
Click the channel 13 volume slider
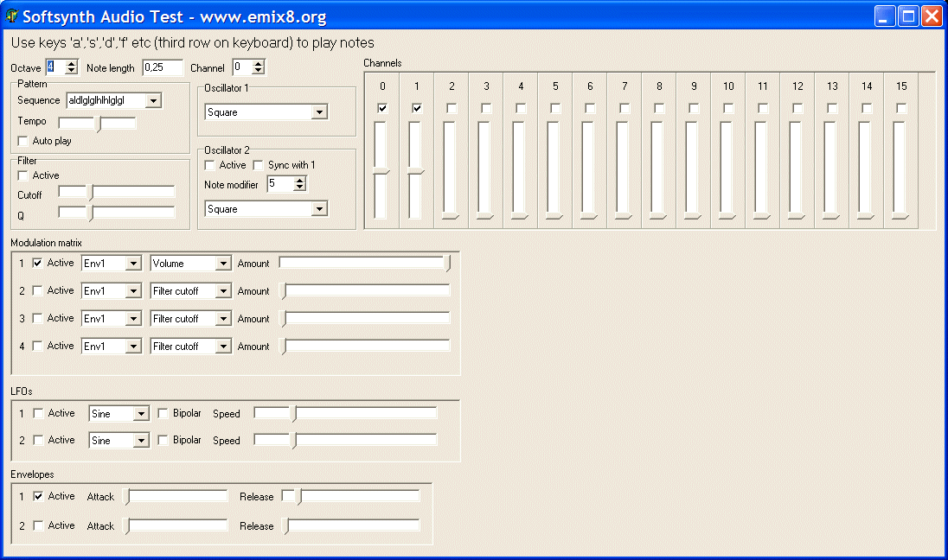click(830, 170)
